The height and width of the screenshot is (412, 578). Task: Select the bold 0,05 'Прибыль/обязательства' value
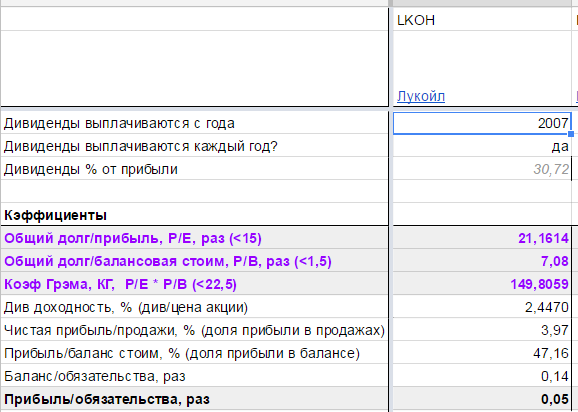tap(482, 399)
